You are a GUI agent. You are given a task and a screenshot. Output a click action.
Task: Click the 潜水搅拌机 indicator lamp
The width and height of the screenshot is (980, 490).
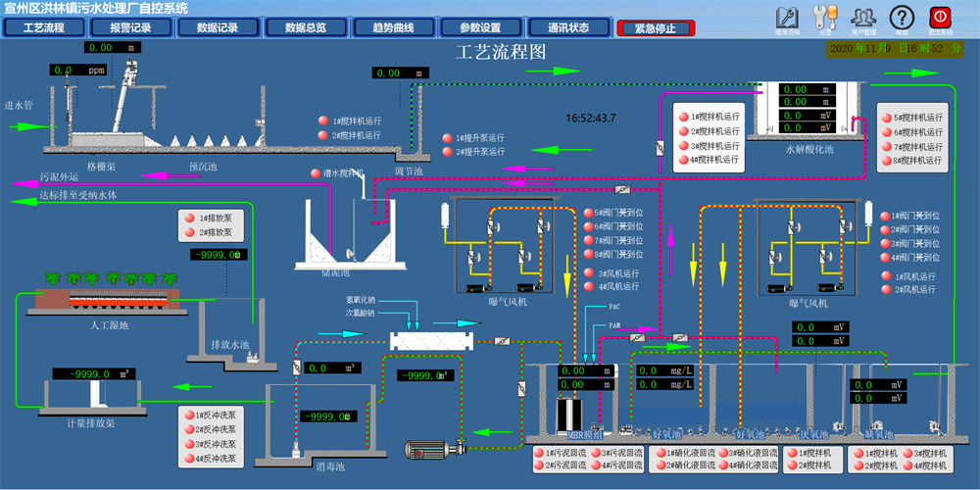[x=316, y=173]
